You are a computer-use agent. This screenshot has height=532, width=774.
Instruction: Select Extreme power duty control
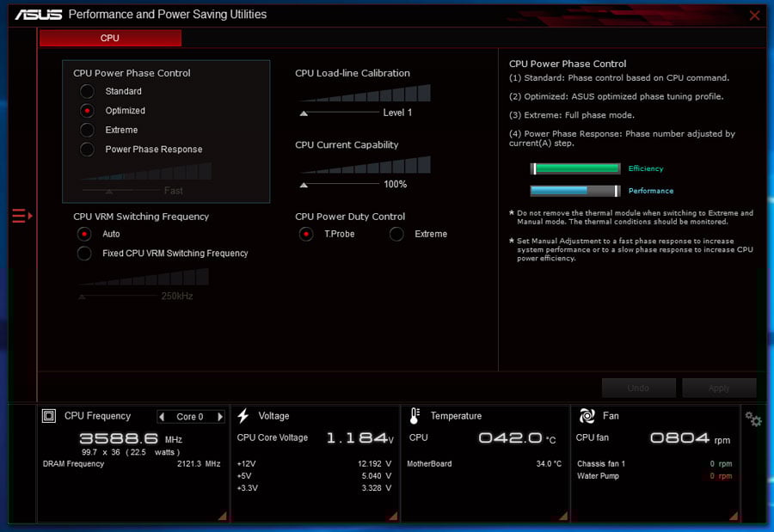point(396,234)
